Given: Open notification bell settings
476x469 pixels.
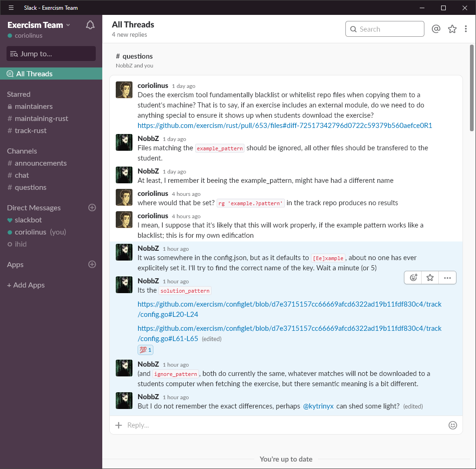Looking at the screenshot, I should pos(90,25).
